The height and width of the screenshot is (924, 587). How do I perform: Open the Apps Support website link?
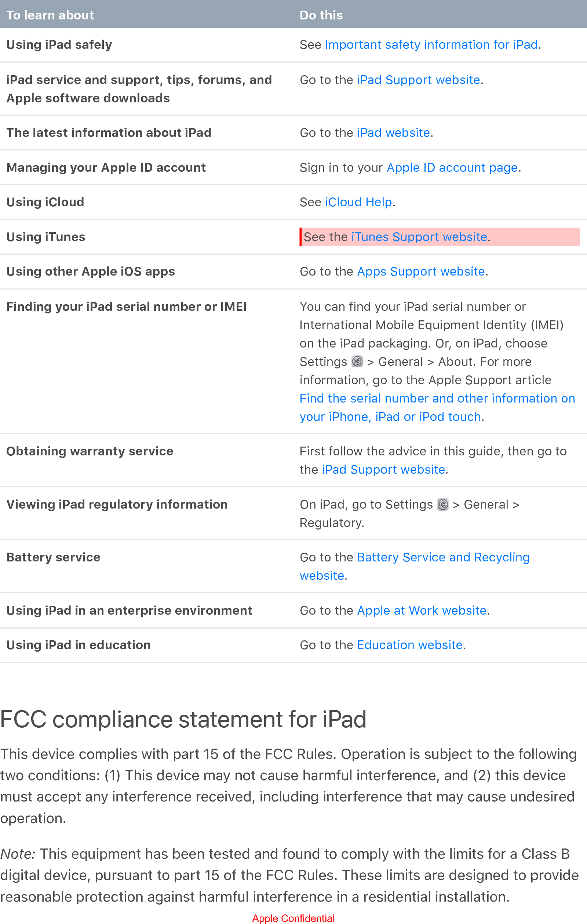(420, 272)
